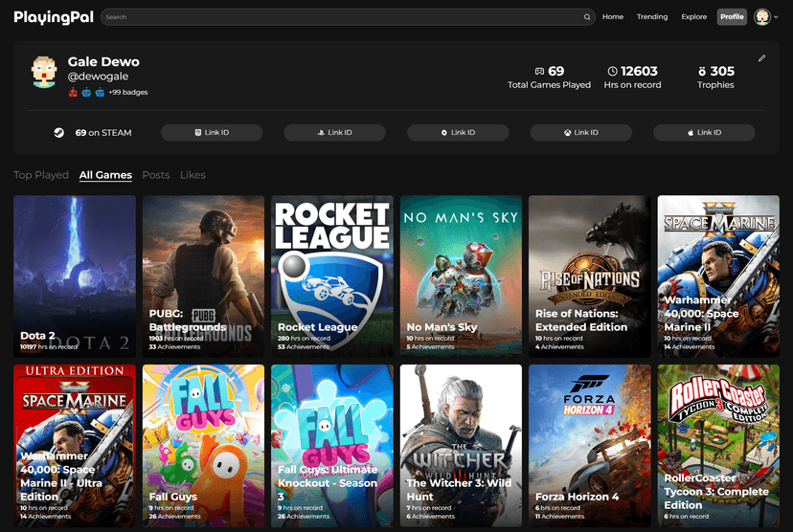Click the trophy medal icon beside 305
The height and width of the screenshot is (532, 793).
(702, 71)
